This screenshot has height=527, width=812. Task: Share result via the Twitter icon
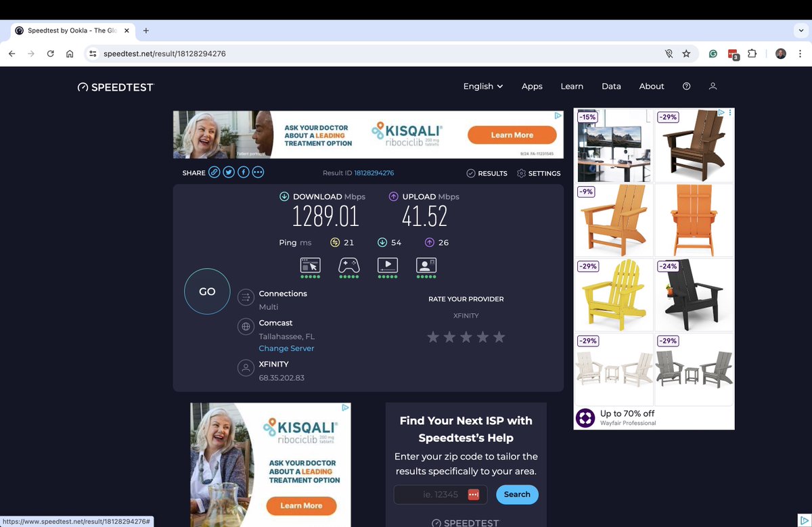pyautogui.click(x=229, y=172)
